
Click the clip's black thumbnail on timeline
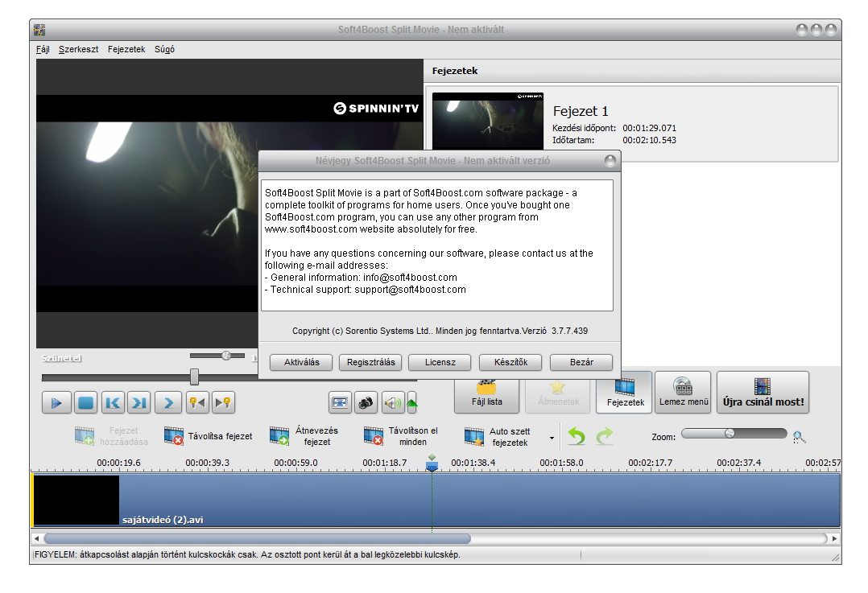tap(76, 500)
